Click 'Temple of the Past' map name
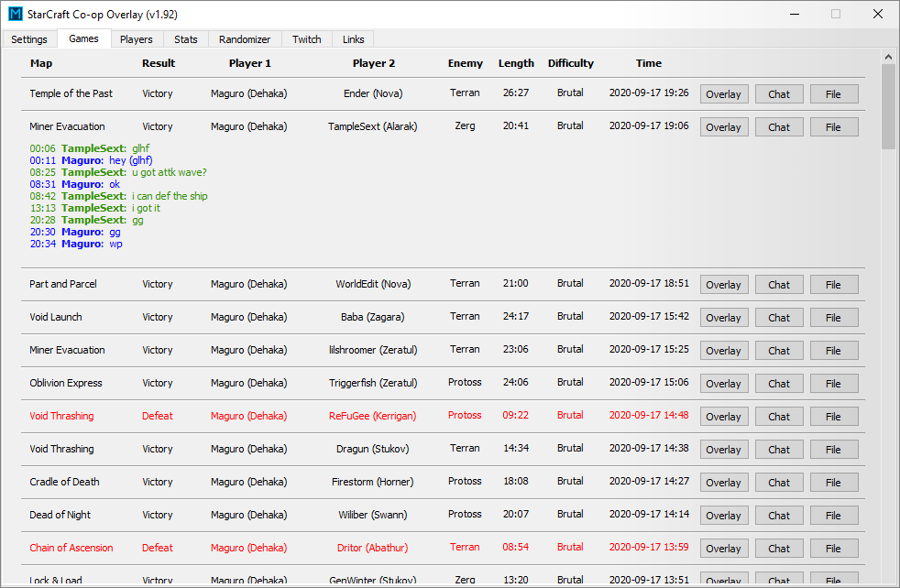 tap(71, 93)
